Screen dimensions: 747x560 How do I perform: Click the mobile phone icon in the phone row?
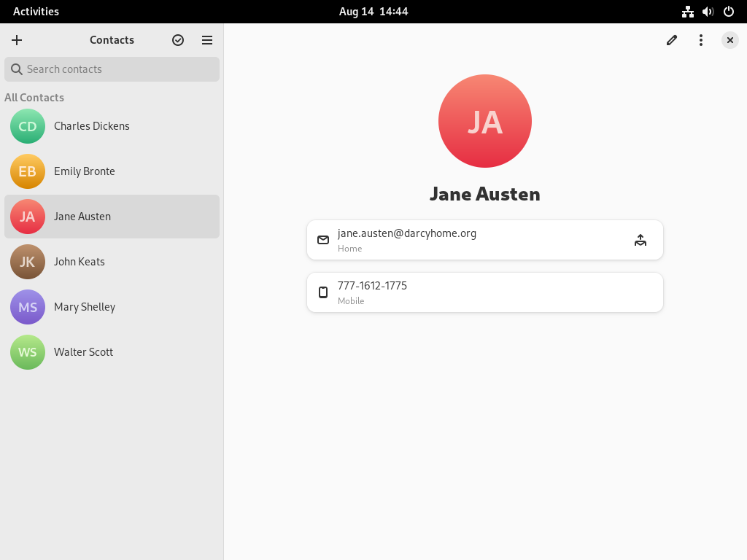coord(323,292)
